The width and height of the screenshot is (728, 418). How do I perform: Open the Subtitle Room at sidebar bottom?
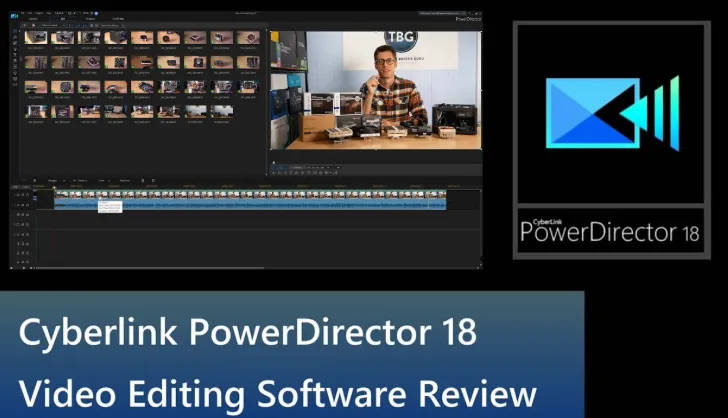(15, 85)
